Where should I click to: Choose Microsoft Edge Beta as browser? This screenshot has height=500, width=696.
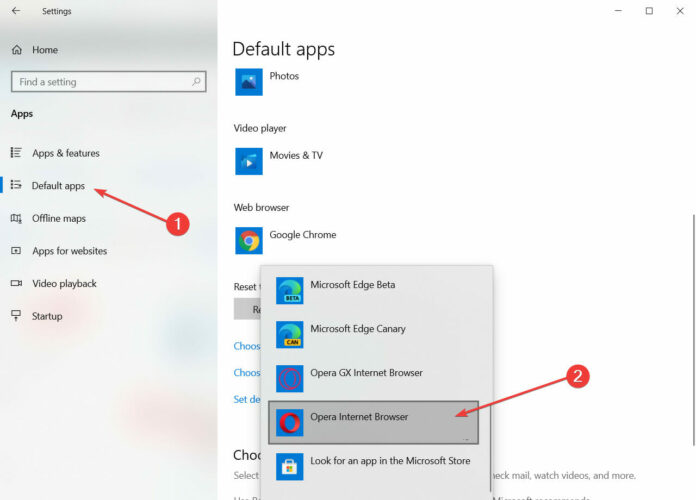(352, 285)
